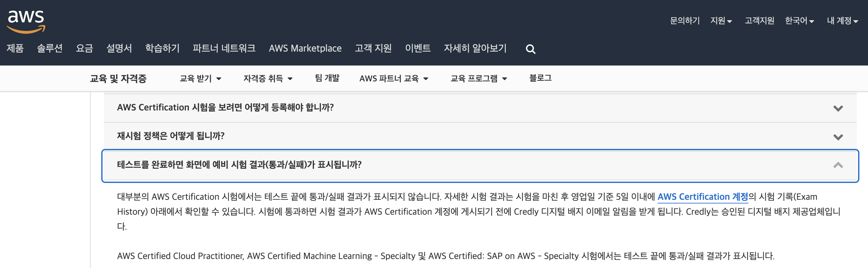868x268 pixels.
Task: Go to 요금 page
Action: [85, 48]
